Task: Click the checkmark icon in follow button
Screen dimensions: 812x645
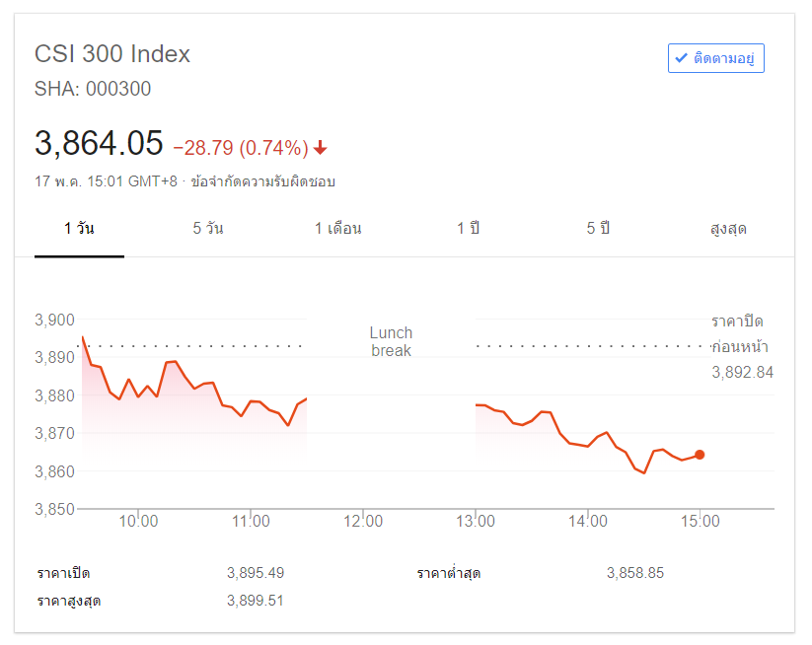Action: coord(681,58)
